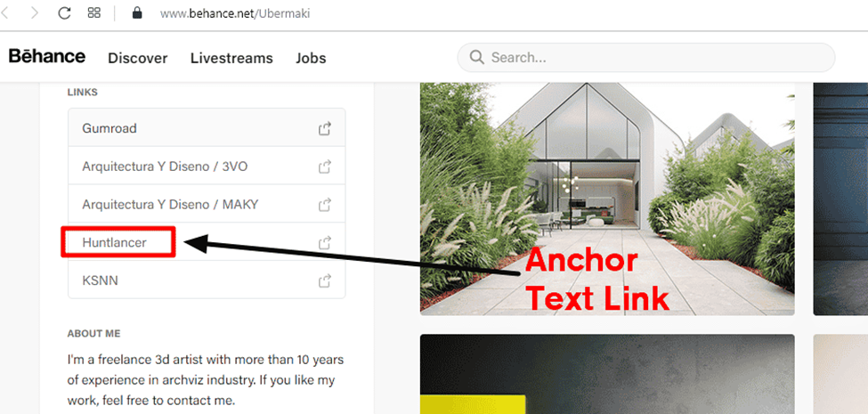Open the Livestreams nav item
Viewport: 868px width, 414px height.
point(231,58)
